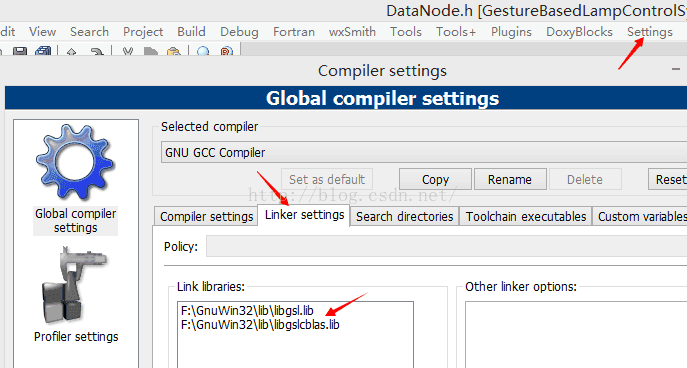Screen dimensions: 687x368
Task: Open the Tools menu
Action: 406,32
